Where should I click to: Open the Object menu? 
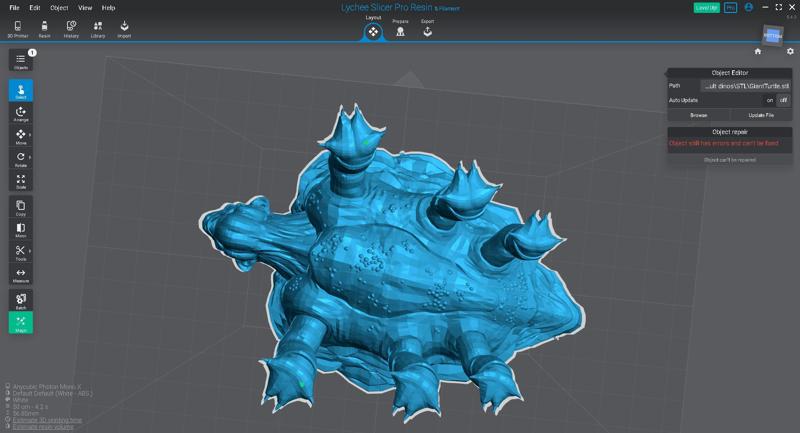(59, 8)
